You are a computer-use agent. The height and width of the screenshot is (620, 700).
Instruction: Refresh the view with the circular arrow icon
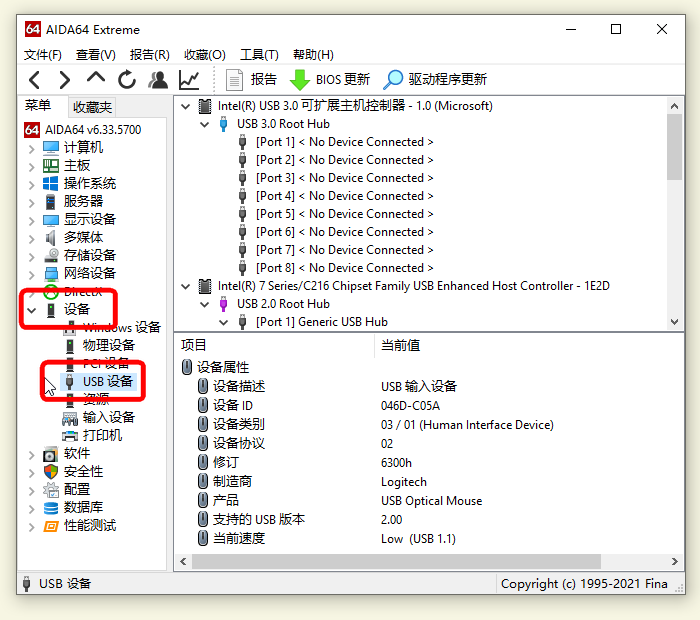127,79
